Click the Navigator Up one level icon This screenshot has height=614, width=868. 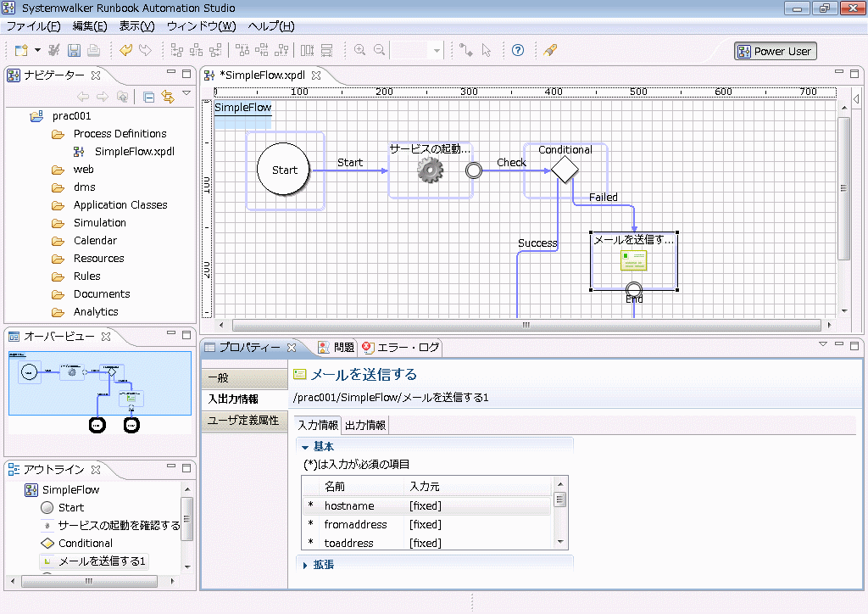click(122, 97)
